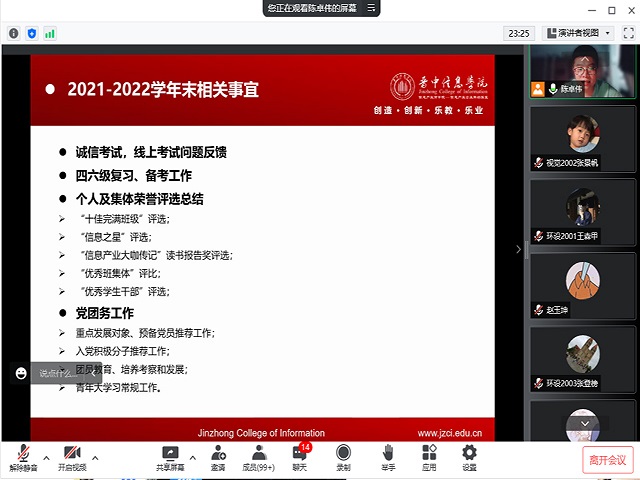Click the 离开会议 leave meeting button

(608, 460)
